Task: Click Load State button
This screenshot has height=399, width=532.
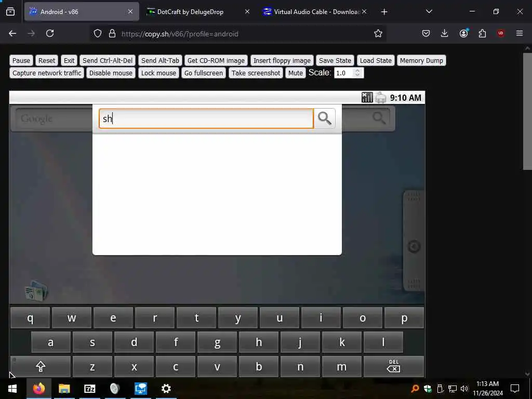Action: pos(376,60)
